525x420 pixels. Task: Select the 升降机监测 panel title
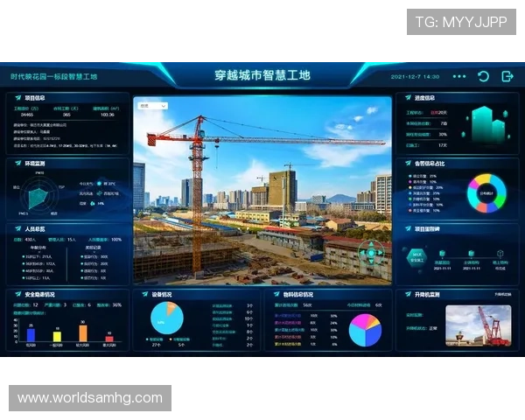click(427, 295)
